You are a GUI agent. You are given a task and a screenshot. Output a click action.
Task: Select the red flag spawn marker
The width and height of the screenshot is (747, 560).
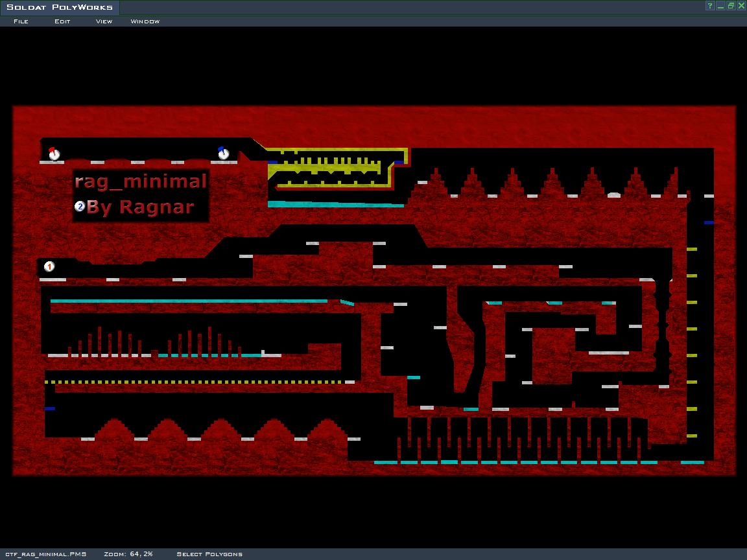click(x=54, y=154)
